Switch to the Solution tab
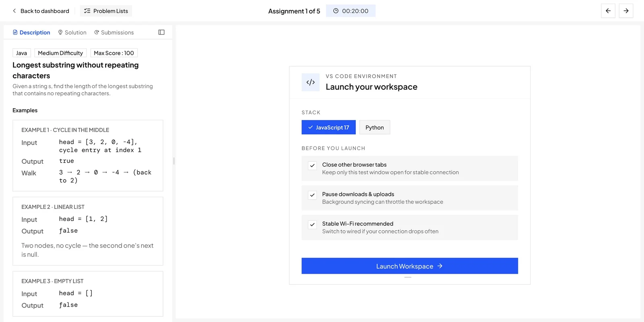Viewport: 644px width, 322px height. click(x=72, y=32)
